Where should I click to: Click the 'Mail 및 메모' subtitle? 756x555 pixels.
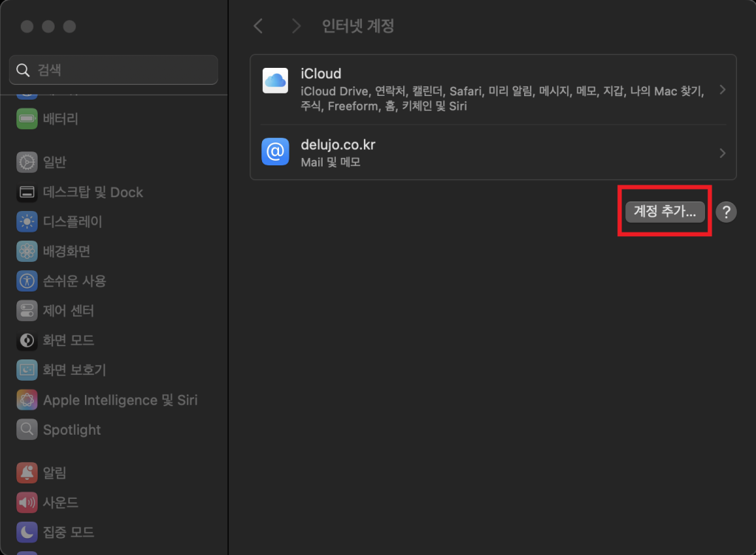331,162
